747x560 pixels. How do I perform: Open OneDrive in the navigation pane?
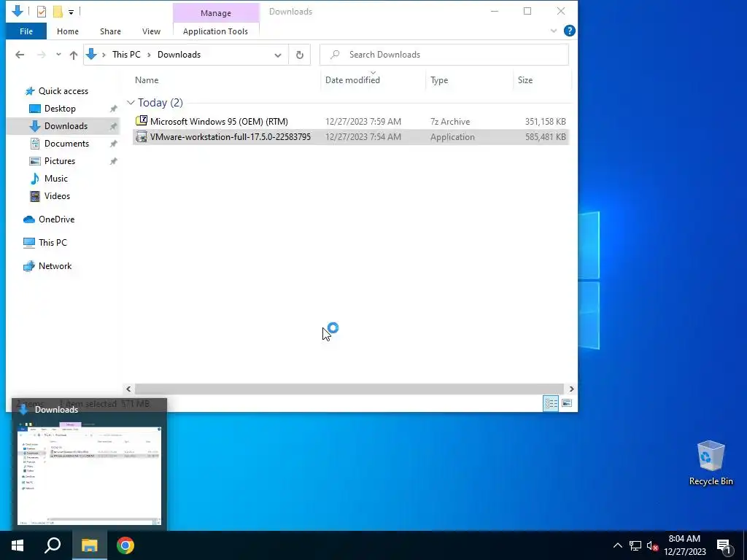tap(56, 219)
